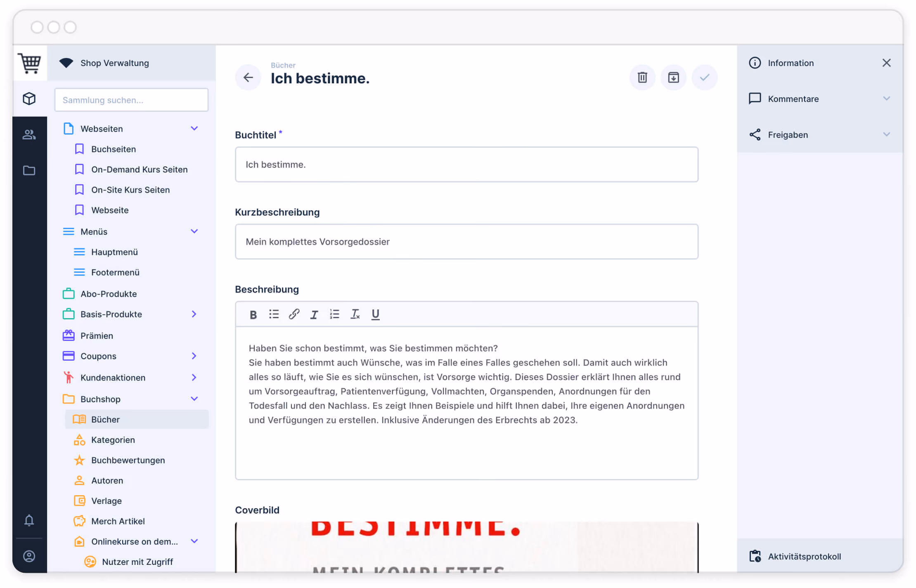Click the Shop Verwaltung header title
The height and width of the screenshot is (588, 916).
[114, 63]
